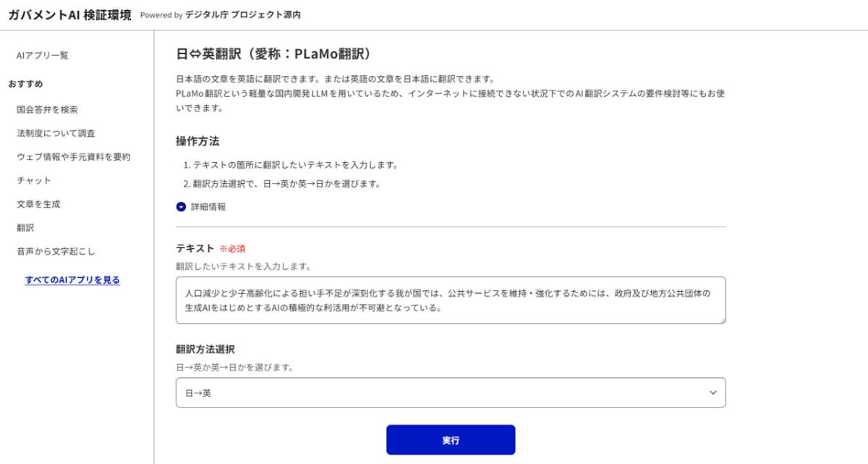The height and width of the screenshot is (464, 868).
Task: Click the ガバメントAI 検証環境 logo
Action: click(69, 14)
